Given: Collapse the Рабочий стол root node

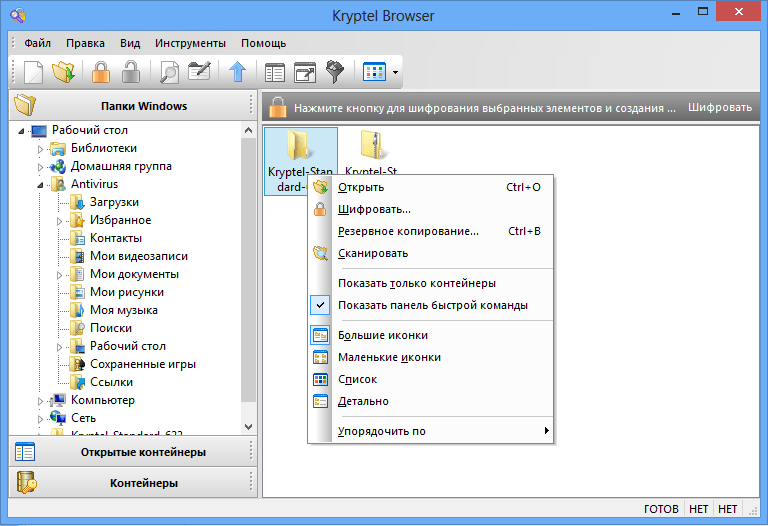Looking at the screenshot, I should tap(21, 131).
